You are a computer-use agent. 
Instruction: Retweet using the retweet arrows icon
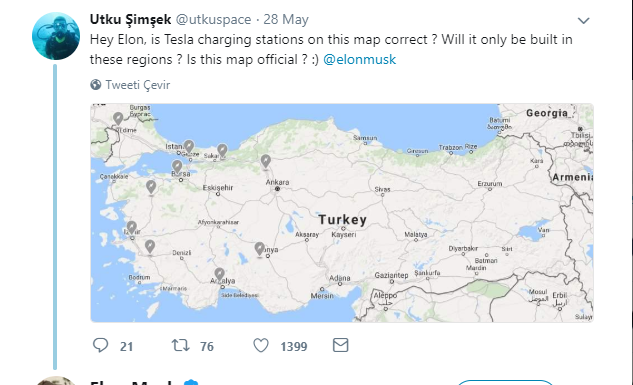[180, 345]
